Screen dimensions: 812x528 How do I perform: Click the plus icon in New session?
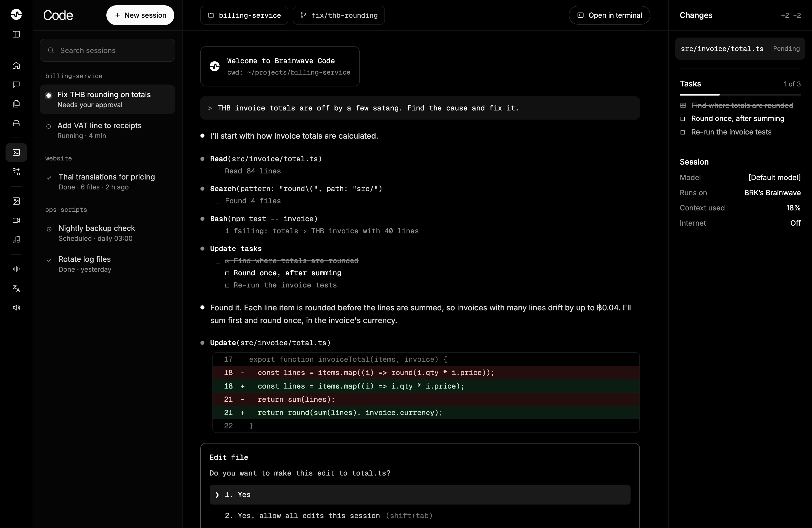(x=117, y=15)
